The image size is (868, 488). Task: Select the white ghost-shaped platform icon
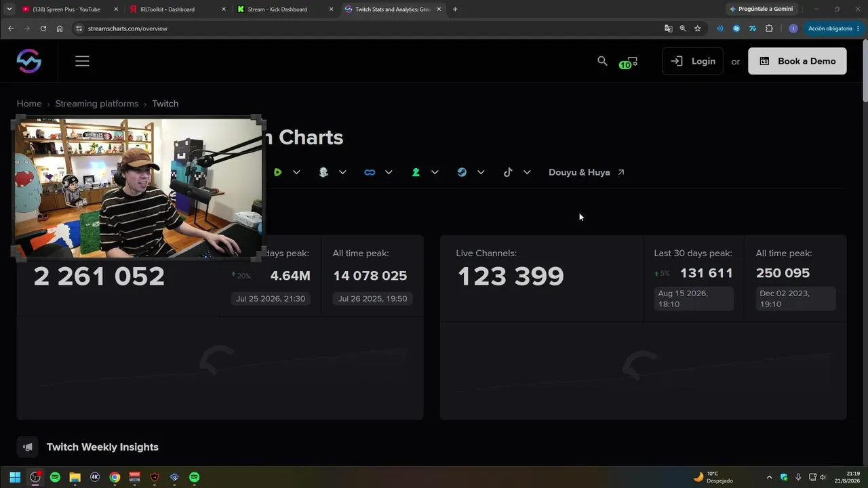(x=323, y=172)
